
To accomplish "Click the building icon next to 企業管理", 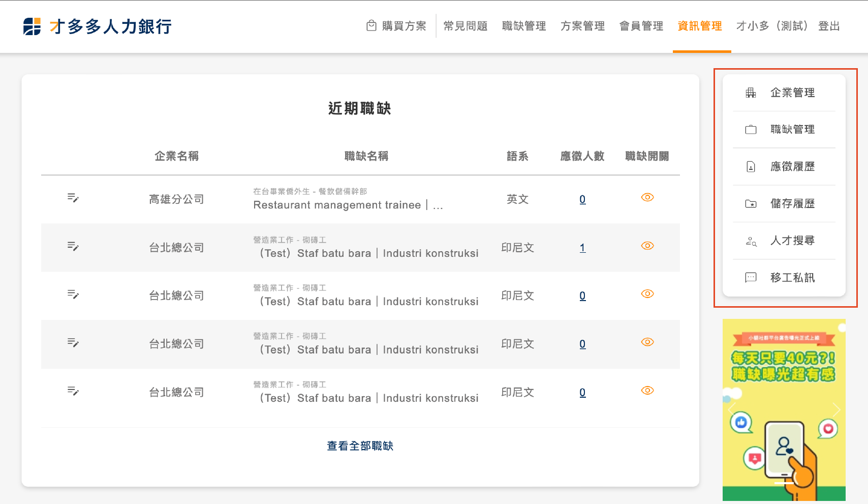I will pos(751,93).
